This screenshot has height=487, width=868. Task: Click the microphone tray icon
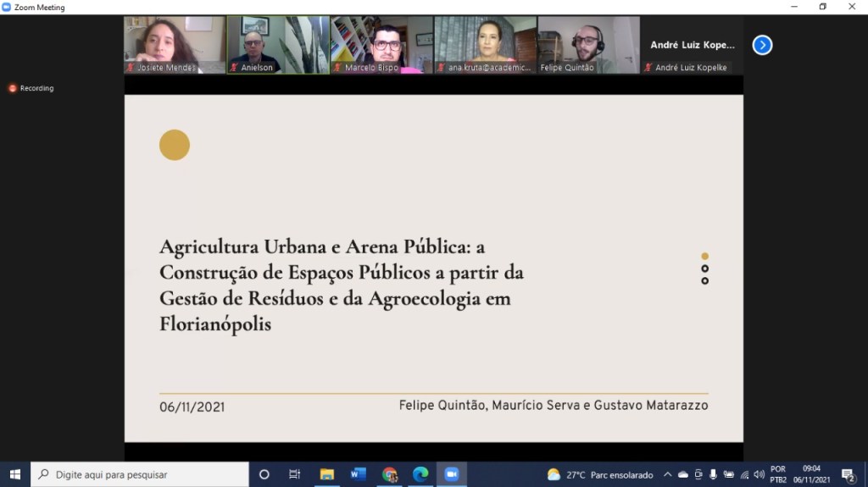point(713,474)
